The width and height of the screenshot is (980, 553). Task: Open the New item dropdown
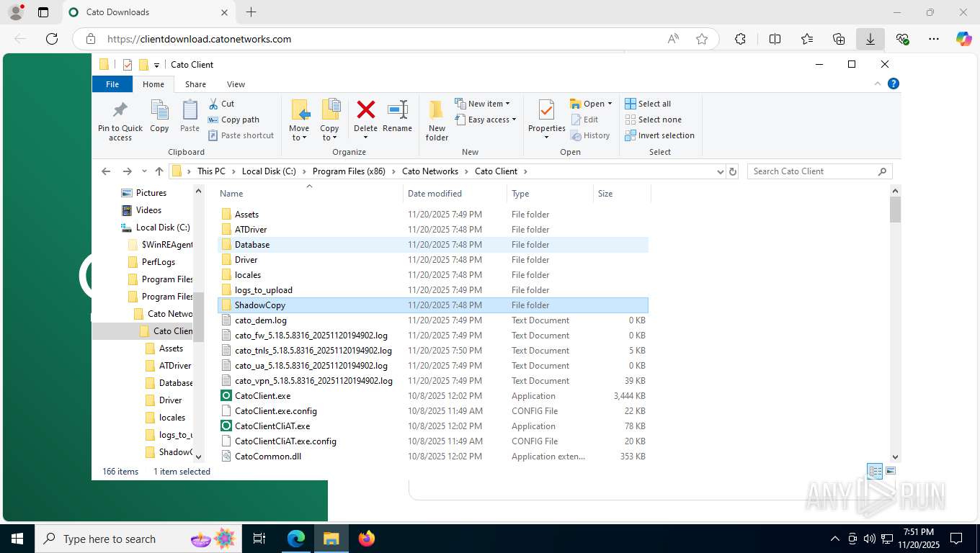coord(483,104)
